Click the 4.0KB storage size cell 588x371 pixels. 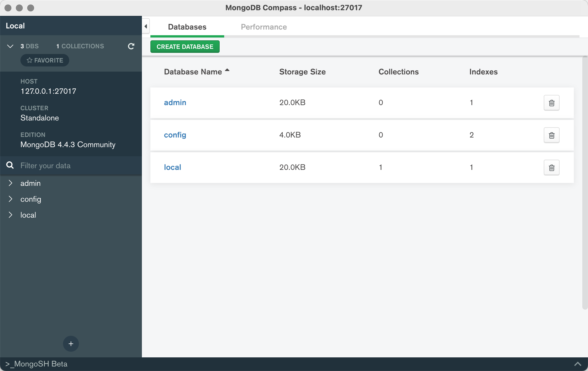pos(290,135)
